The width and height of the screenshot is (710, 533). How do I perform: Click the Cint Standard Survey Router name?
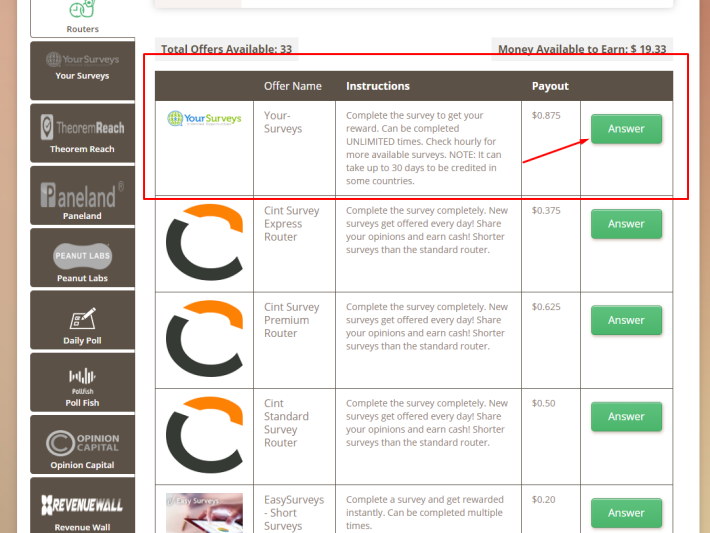click(286, 423)
